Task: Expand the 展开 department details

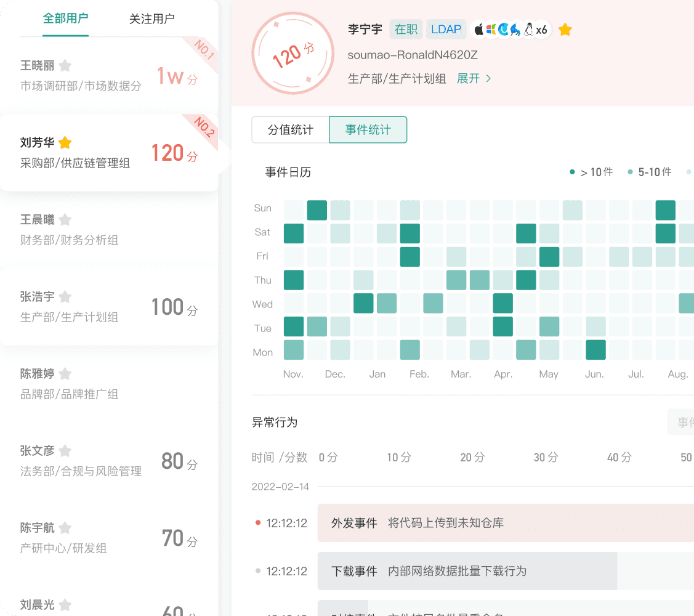Action: 469,79
